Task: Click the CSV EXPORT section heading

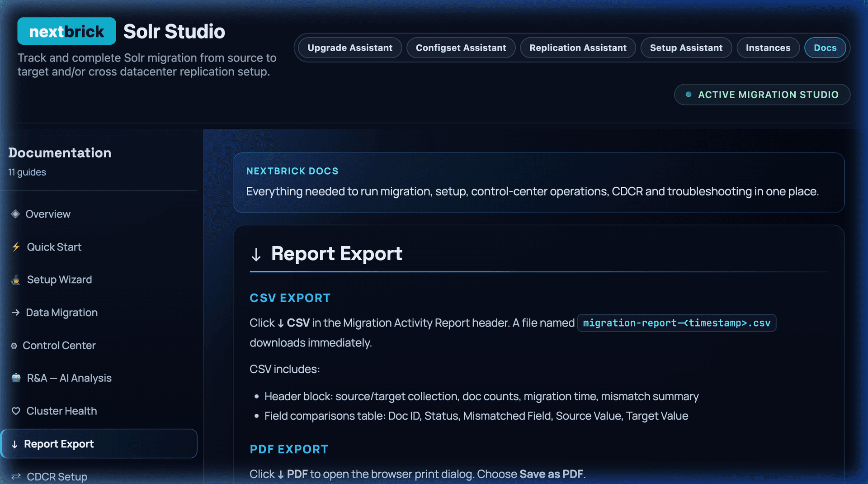Action: pos(290,298)
